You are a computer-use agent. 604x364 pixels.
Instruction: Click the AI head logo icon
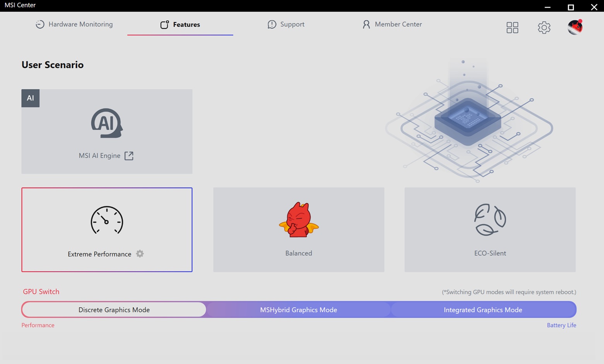pyautogui.click(x=107, y=123)
